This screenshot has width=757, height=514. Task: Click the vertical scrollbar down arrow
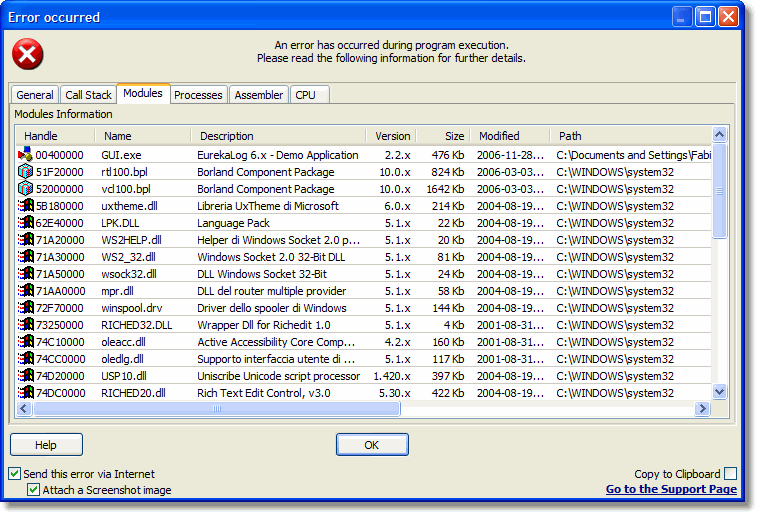click(x=719, y=391)
